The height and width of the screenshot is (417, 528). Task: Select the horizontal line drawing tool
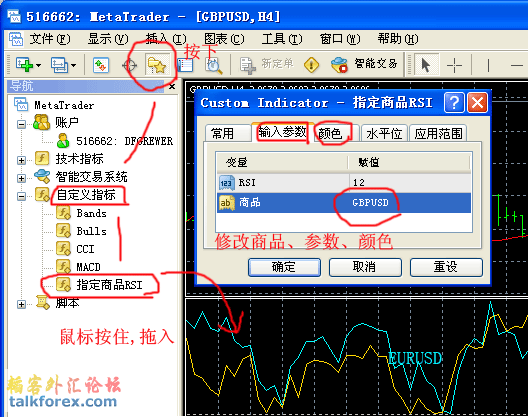(517, 65)
